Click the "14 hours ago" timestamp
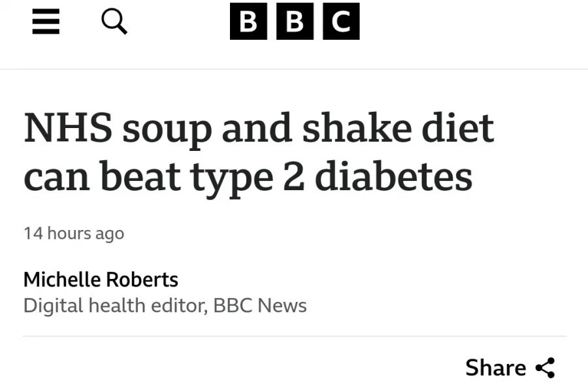Image resolution: width=588 pixels, height=392 pixels. click(x=74, y=233)
